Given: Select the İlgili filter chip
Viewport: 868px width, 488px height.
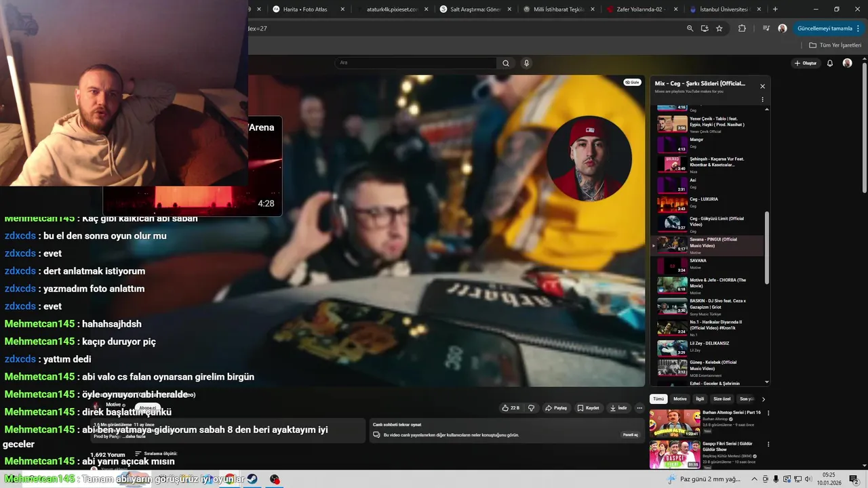Looking at the screenshot, I should (x=701, y=399).
